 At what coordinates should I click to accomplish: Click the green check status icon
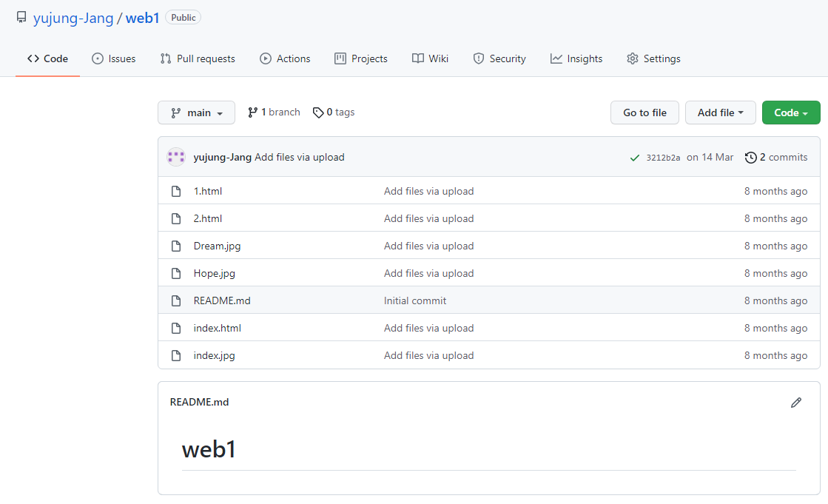tap(635, 158)
